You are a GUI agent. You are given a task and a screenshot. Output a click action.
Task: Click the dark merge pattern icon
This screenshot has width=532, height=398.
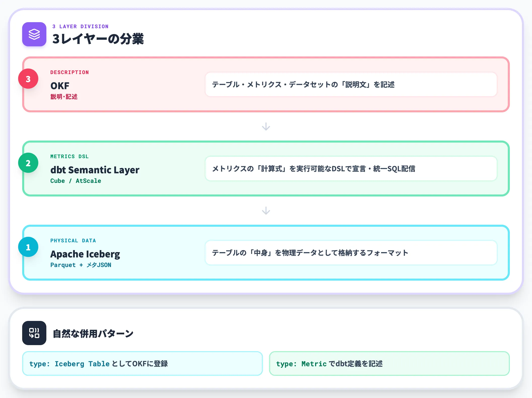click(x=34, y=333)
